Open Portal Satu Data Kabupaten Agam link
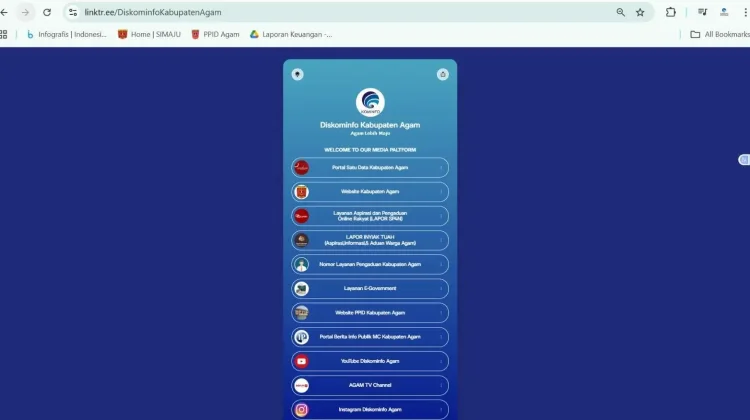The image size is (750, 420). 370,168
